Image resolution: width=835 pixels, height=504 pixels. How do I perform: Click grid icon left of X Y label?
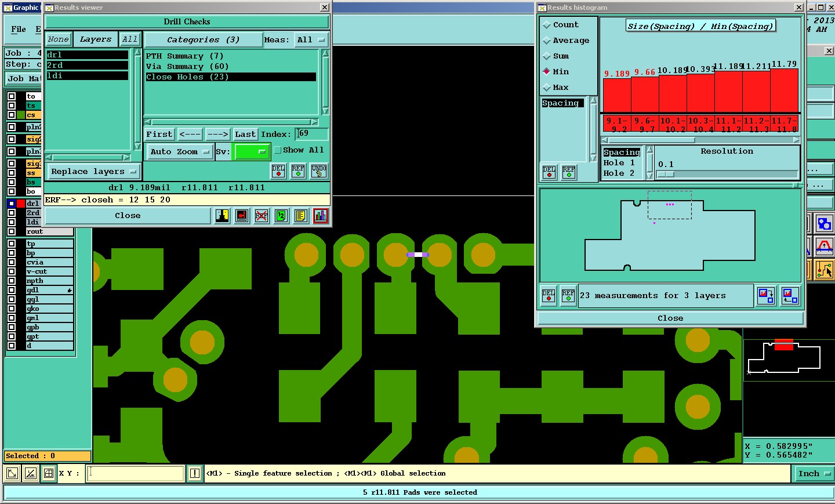click(49, 473)
